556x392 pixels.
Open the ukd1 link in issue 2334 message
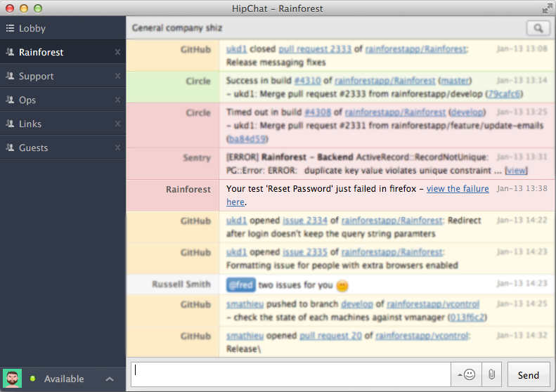click(x=236, y=221)
